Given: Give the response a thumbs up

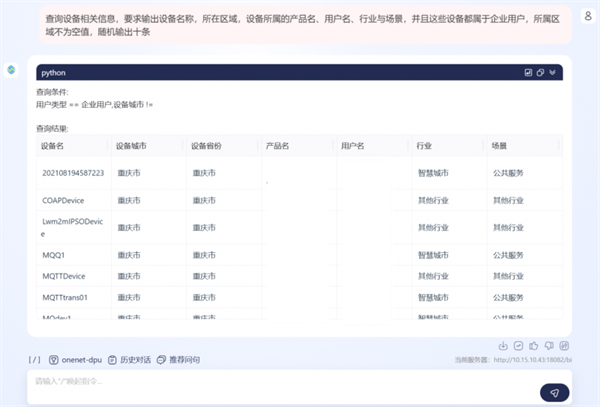Looking at the screenshot, I should coord(533,346).
